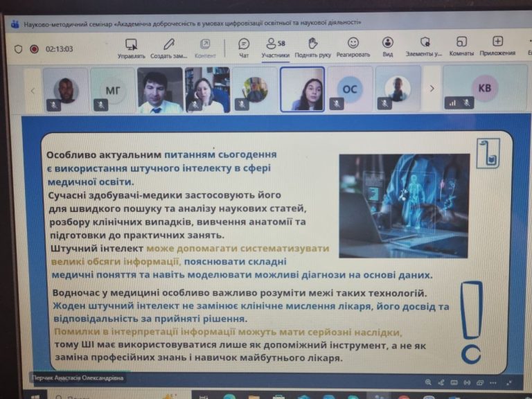
Task: Click line 'заміна професійних знань і навичок'
Action: click(x=147, y=357)
